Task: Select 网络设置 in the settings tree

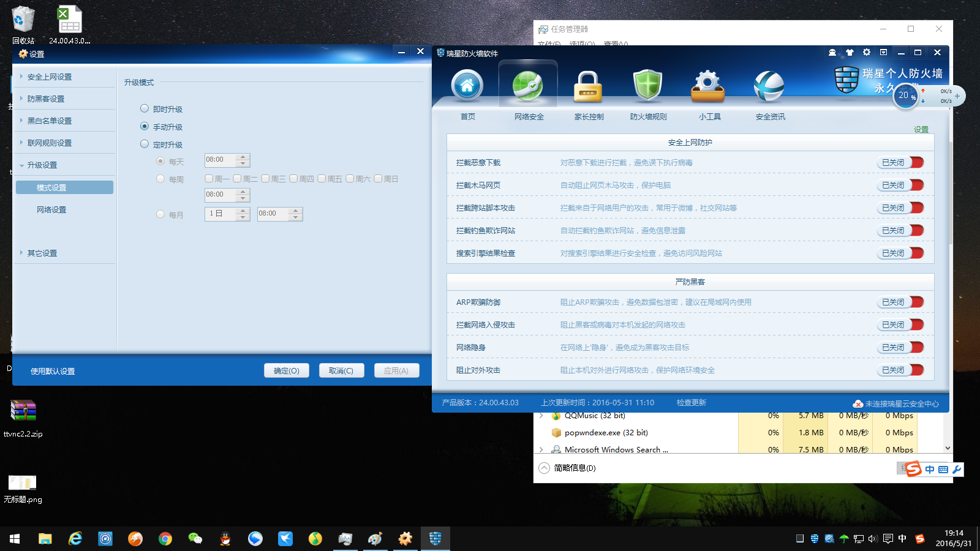Action: (x=51, y=209)
